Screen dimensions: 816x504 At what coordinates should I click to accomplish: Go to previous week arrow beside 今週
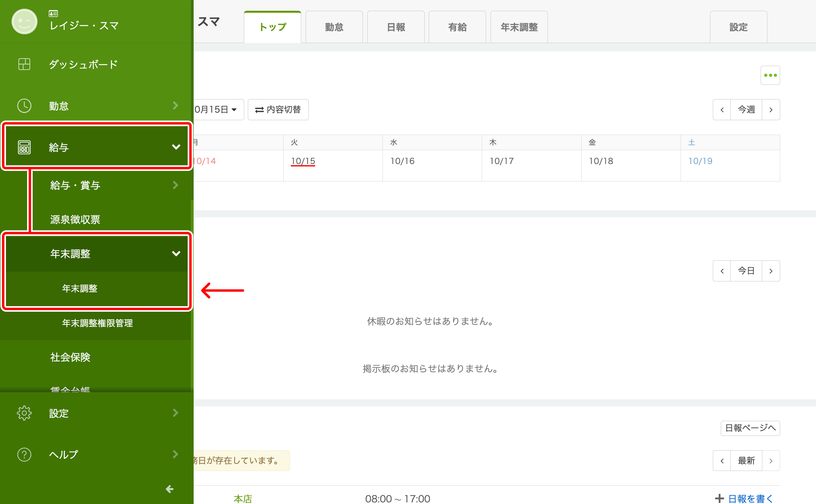(722, 109)
